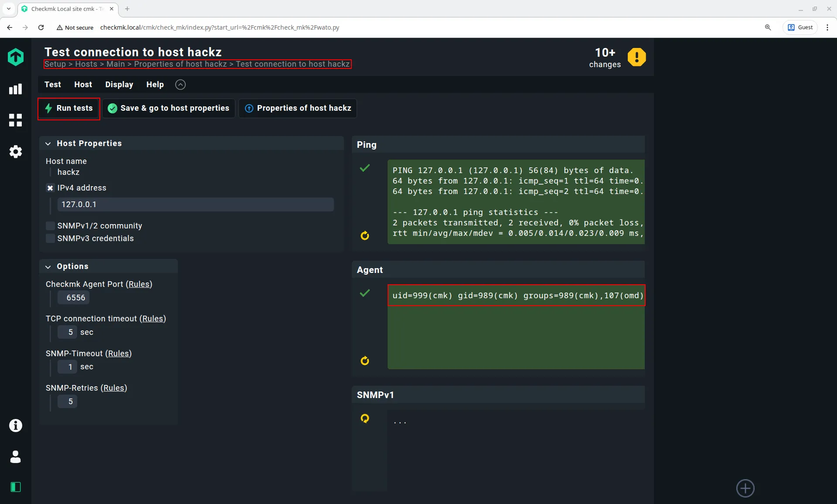Click into the IPv4 address field 127.0.0.1
The image size is (837, 504).
tap(195, 204)
